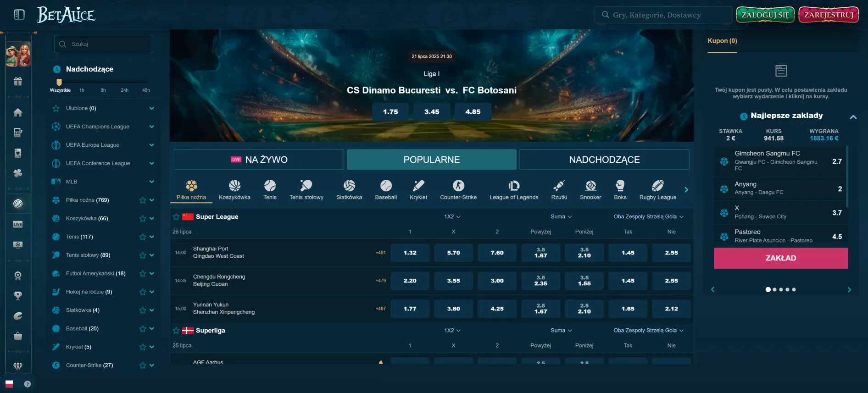This screenshot has height=393, width=868.
Task: Open the Kupon (0) tab
Action: 722,41
